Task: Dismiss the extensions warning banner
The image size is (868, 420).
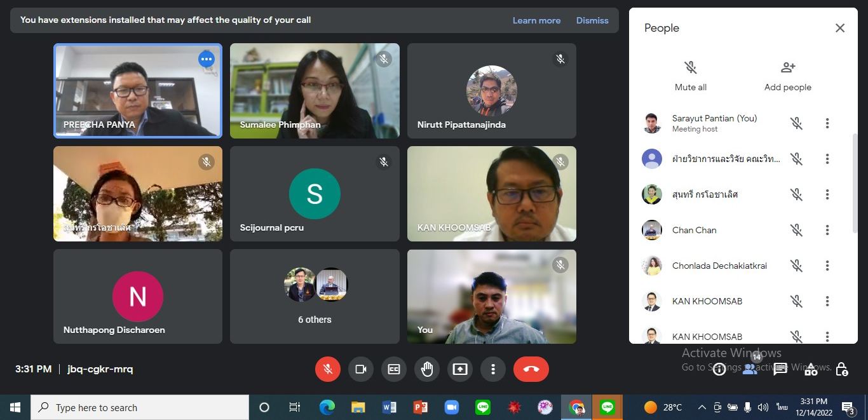Action: coord(592,20)
